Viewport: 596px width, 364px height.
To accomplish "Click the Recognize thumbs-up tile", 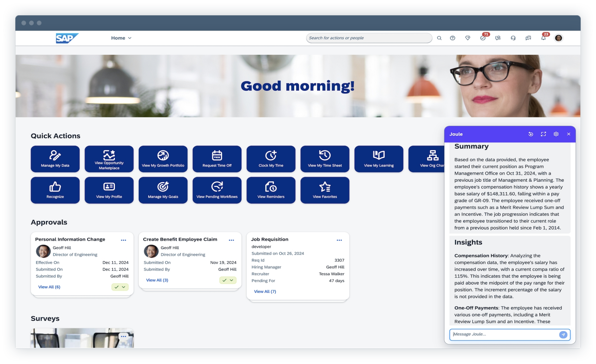I will coord(55,190).
